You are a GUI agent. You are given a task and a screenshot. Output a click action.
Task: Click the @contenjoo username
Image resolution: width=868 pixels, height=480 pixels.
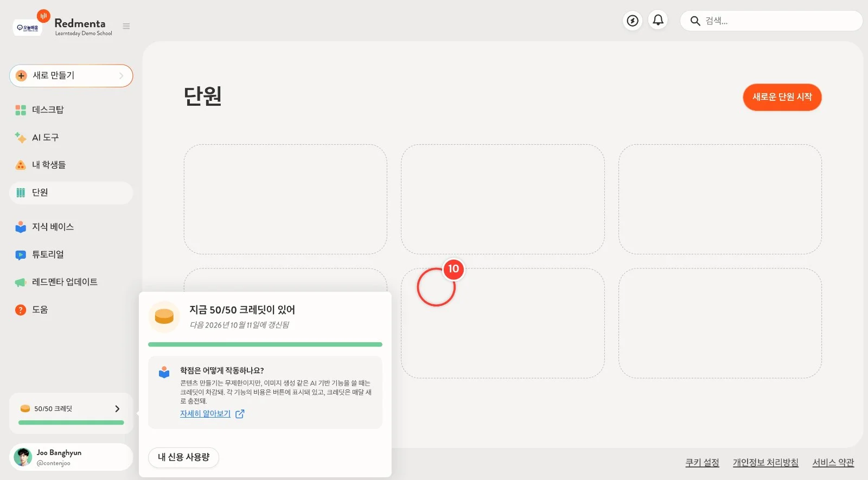click(53, 463)
